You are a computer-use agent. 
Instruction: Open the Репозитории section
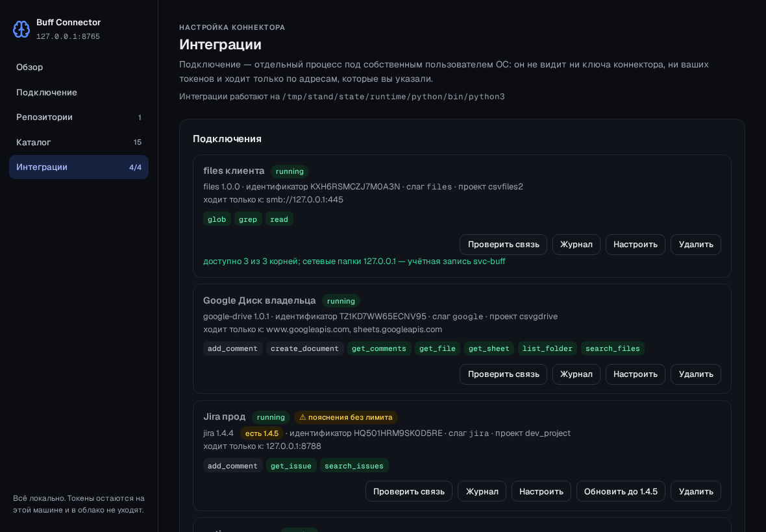pos(79,117)
